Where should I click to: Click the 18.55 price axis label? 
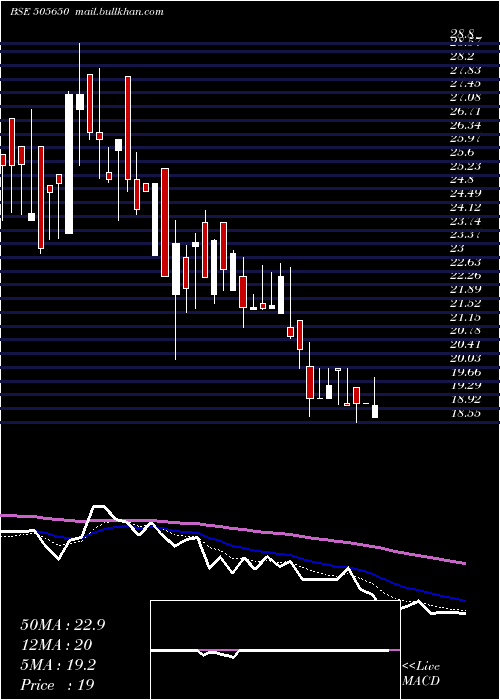click(x=465, y=413)
